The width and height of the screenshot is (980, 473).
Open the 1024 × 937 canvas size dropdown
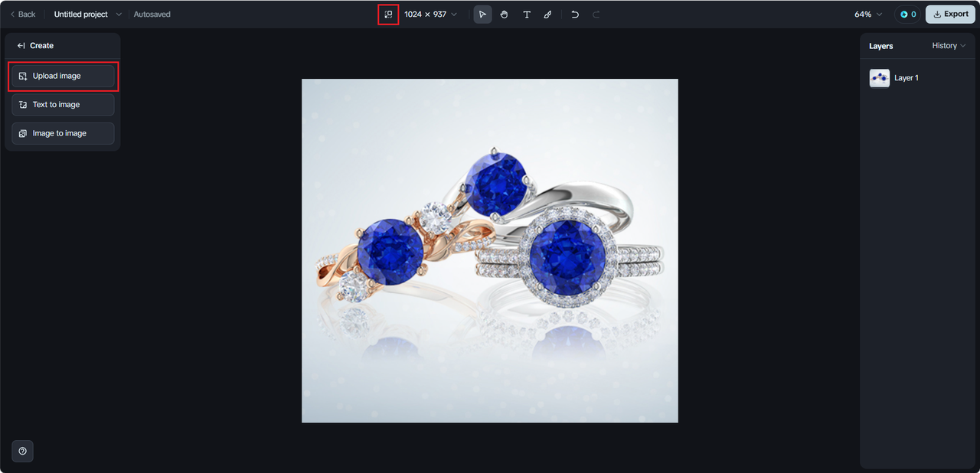pos(430,15)
